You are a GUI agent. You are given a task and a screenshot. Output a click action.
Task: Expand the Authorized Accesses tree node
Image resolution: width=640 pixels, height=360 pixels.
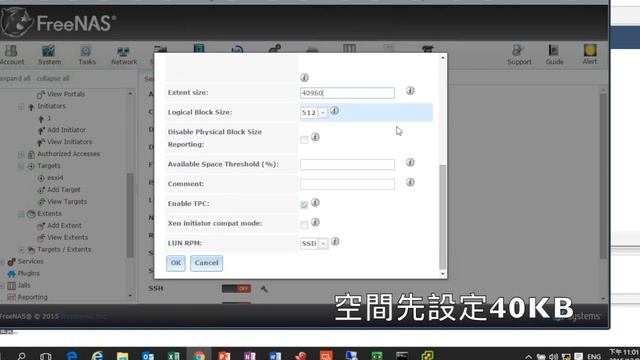point(21,154)
